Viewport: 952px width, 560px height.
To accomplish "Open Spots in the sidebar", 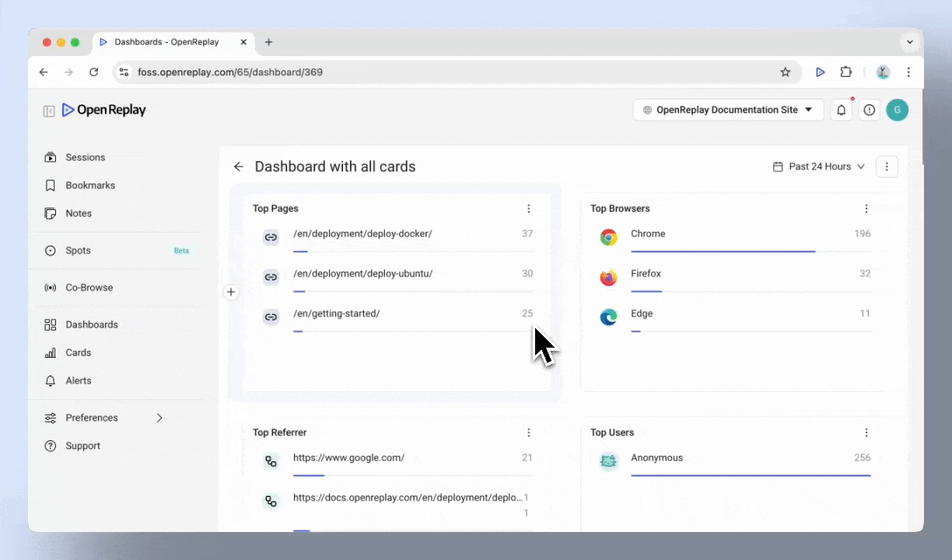I will tap(78, 250).
